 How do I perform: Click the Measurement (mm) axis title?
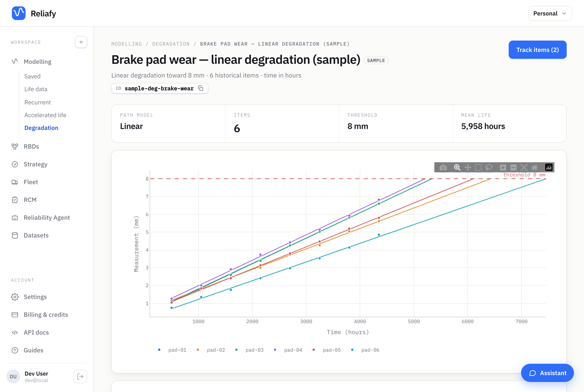pyautogui.click(x=136, y=244)
